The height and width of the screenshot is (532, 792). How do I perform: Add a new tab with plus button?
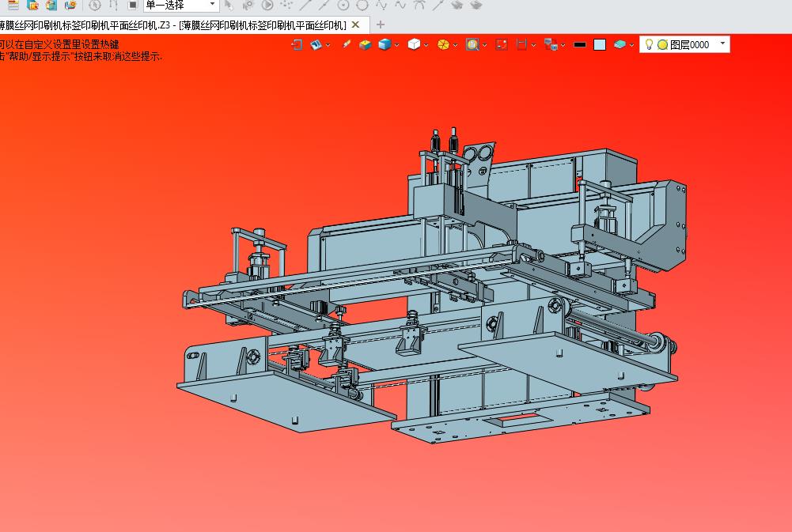tap(381, 25)
